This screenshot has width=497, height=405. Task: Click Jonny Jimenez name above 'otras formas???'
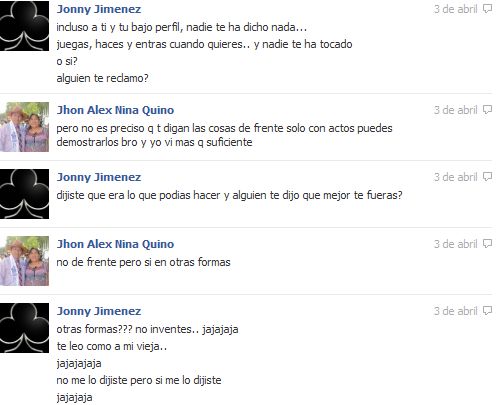pyautogui.click(x=99, y=311)
